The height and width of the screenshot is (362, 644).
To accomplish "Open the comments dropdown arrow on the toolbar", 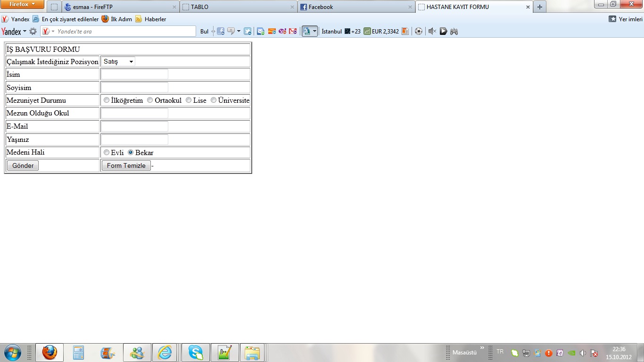I will (x=239, y=31).
